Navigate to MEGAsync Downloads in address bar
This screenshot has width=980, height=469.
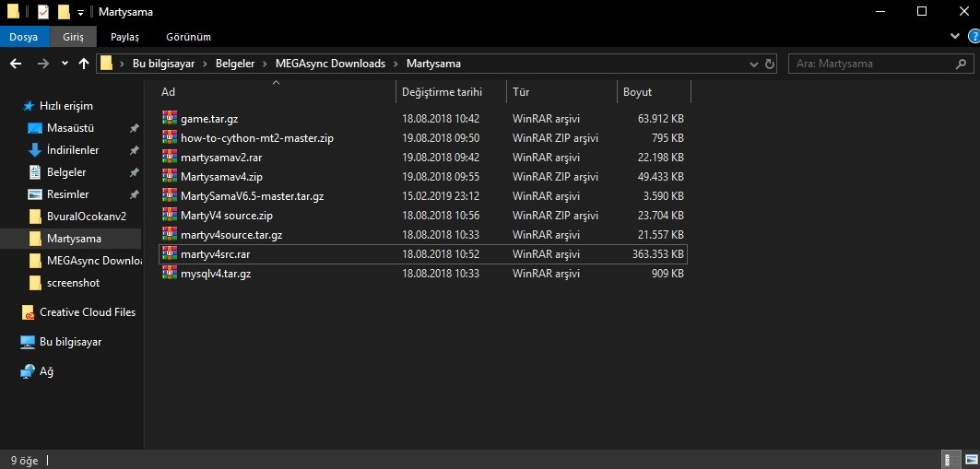click(330, 64)
